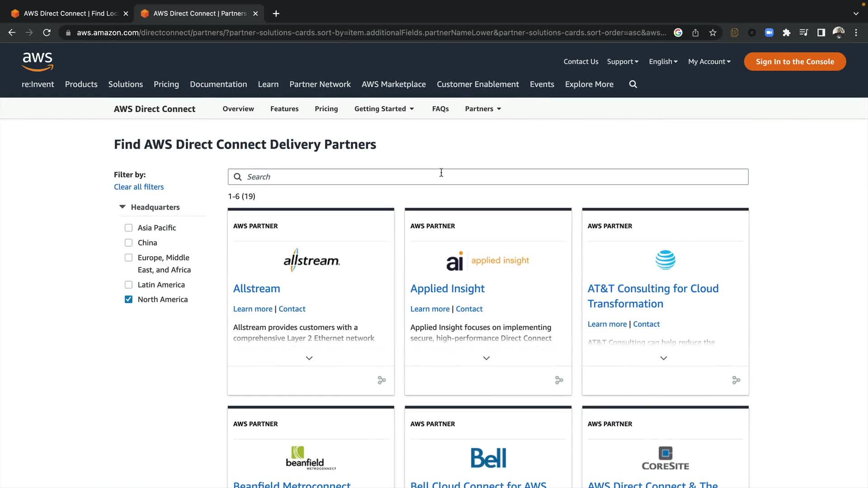This screenshot has width=868, height=488.
Task: Open a new browser tab
Action: coord(276,14)
